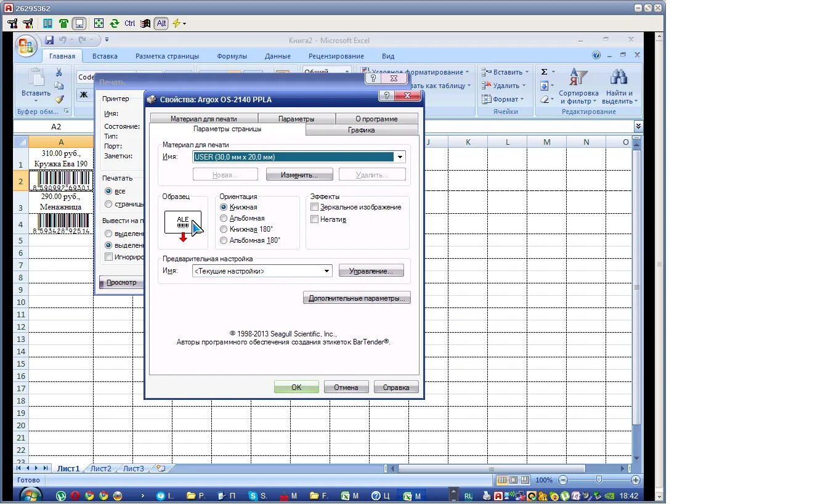Open the Вставка ribbon tab
The width and height of the screenshot is (823, 504).
(105, 56)
